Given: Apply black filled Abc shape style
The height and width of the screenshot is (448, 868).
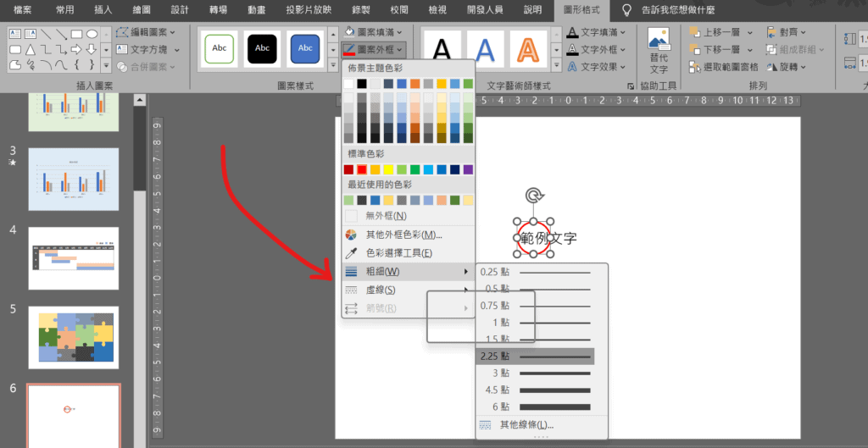Looking at the screenshot, I should (x=263, y=48).
